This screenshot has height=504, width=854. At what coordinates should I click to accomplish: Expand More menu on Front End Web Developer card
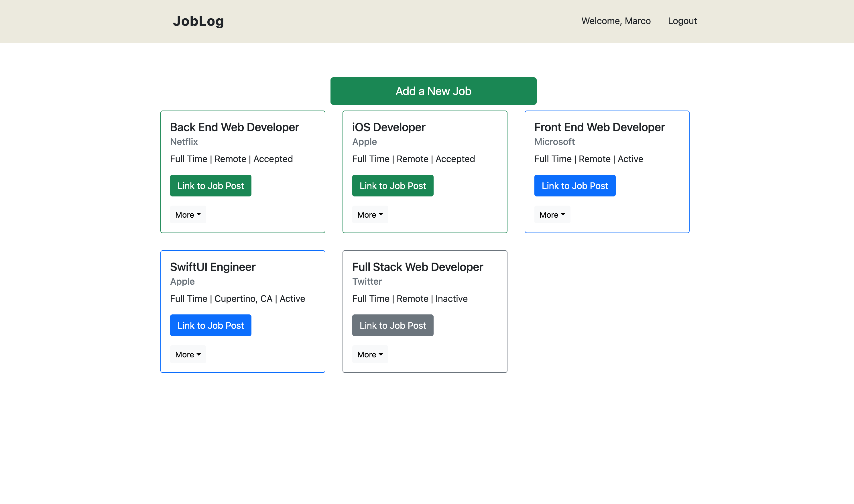552,214
